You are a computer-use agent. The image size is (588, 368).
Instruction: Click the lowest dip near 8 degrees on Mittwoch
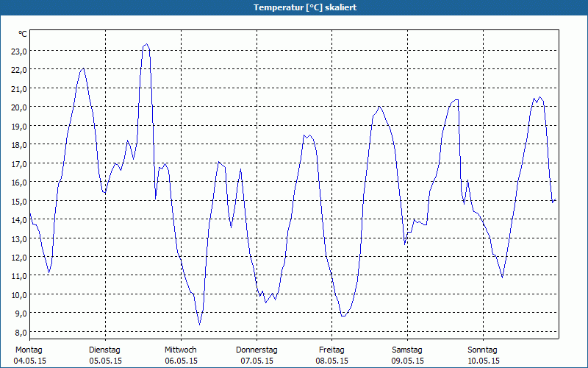pyautogui.click(x=199, y=325)
